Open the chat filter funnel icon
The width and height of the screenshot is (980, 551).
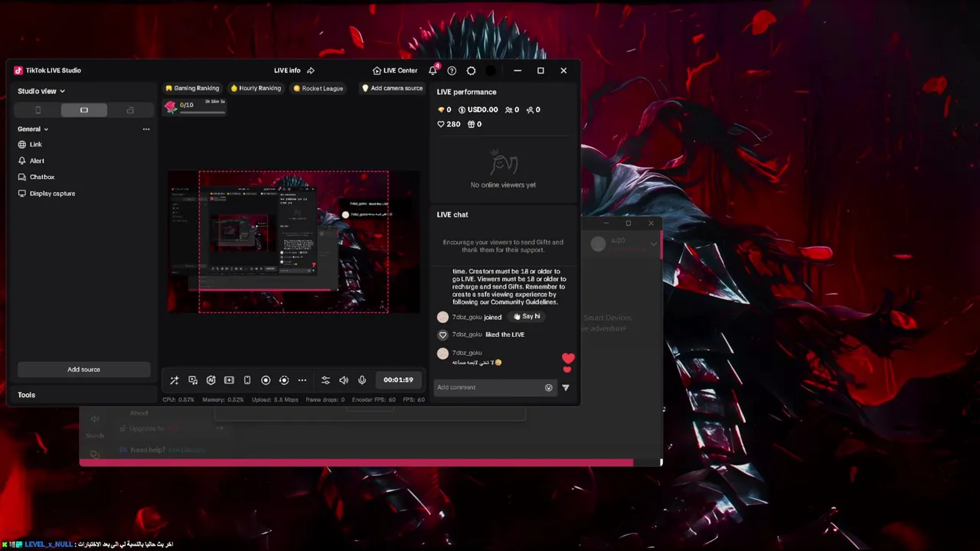pyautogui.click(x=566, y=388)
